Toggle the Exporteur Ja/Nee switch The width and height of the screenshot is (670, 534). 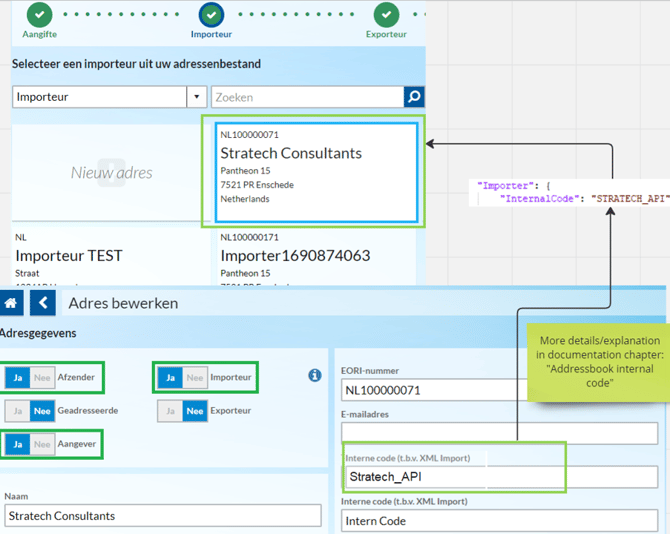click(x=183, y=411)
